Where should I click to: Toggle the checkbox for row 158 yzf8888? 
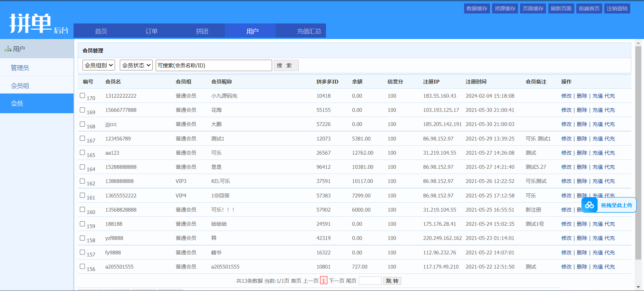pyautogui.click(x=82, y=238)
